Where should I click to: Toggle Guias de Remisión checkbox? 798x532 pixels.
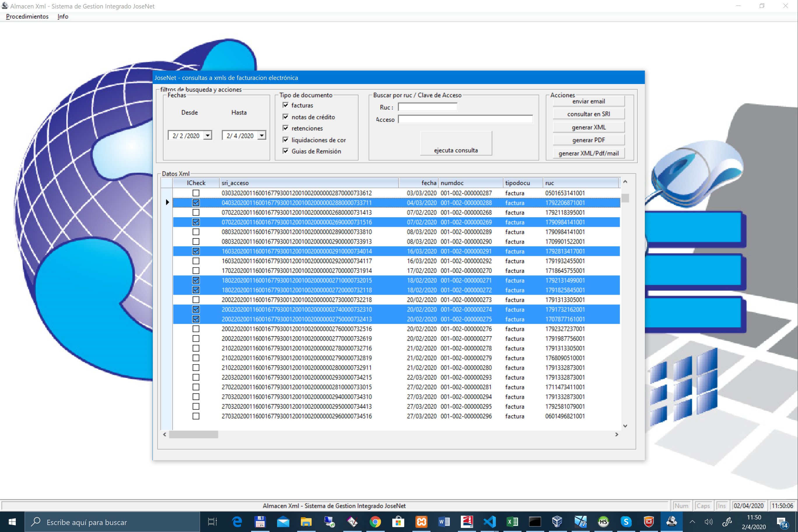(286, 151)
